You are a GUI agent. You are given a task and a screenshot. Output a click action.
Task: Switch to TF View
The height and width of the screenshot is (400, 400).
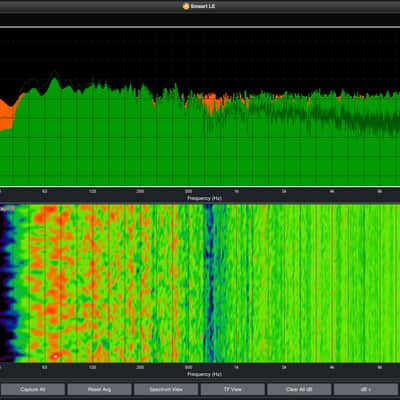tap(233, 389)
